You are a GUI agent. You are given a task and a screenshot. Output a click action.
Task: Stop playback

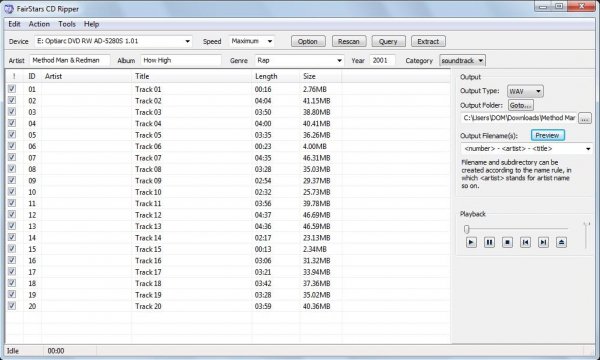507,242
